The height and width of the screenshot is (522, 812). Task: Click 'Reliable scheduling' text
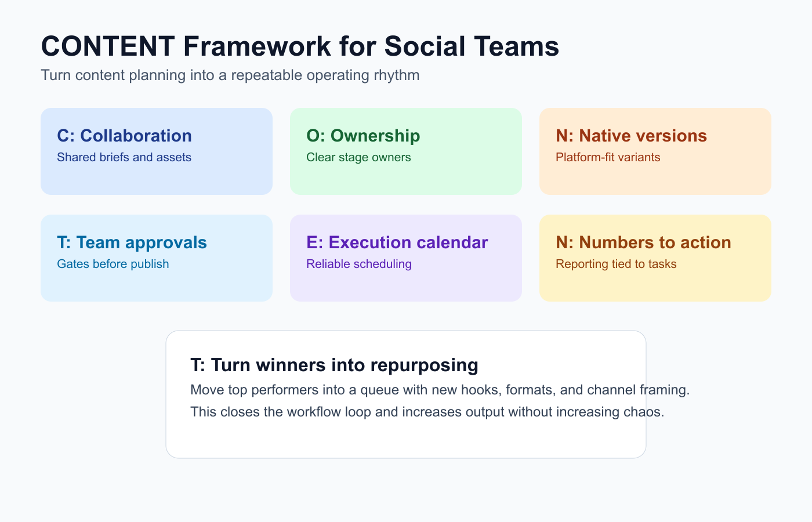(359, 264)
